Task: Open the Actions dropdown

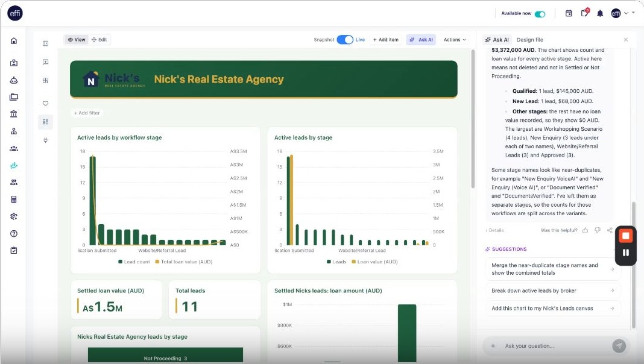Action: pyautogui.click(x=455, y=40)
